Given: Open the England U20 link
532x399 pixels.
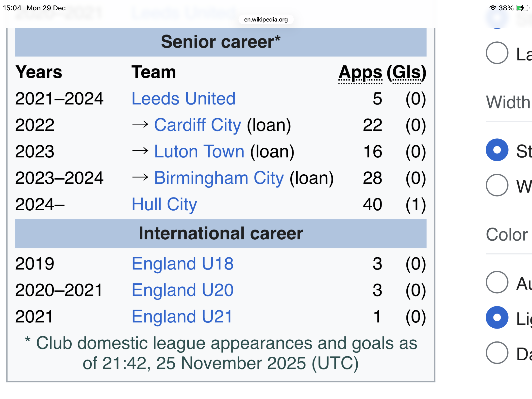Looking at the screenshot, I should pyautogui.click(x=183, y=290).
